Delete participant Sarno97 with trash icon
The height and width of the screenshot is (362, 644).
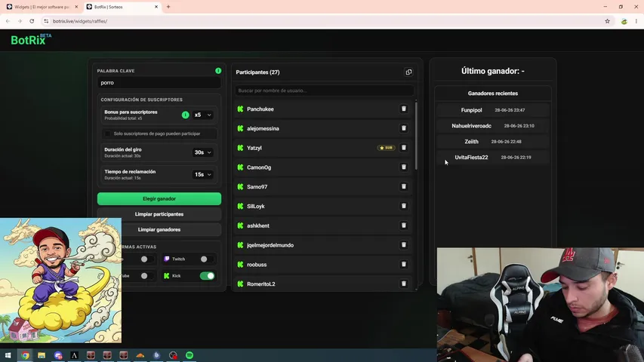tap(404, 186)
